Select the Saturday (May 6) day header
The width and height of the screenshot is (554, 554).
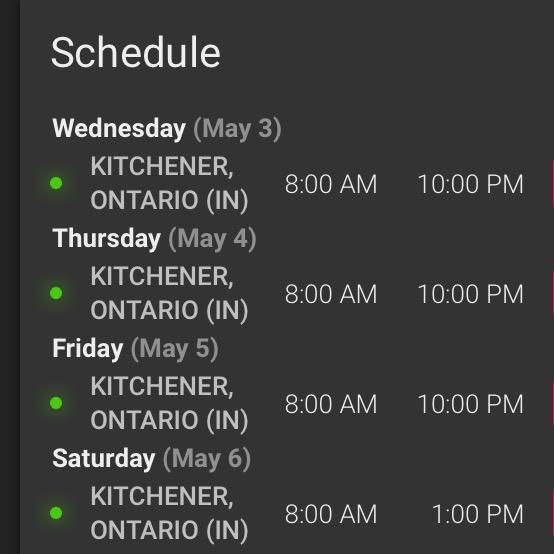point(152,459)
